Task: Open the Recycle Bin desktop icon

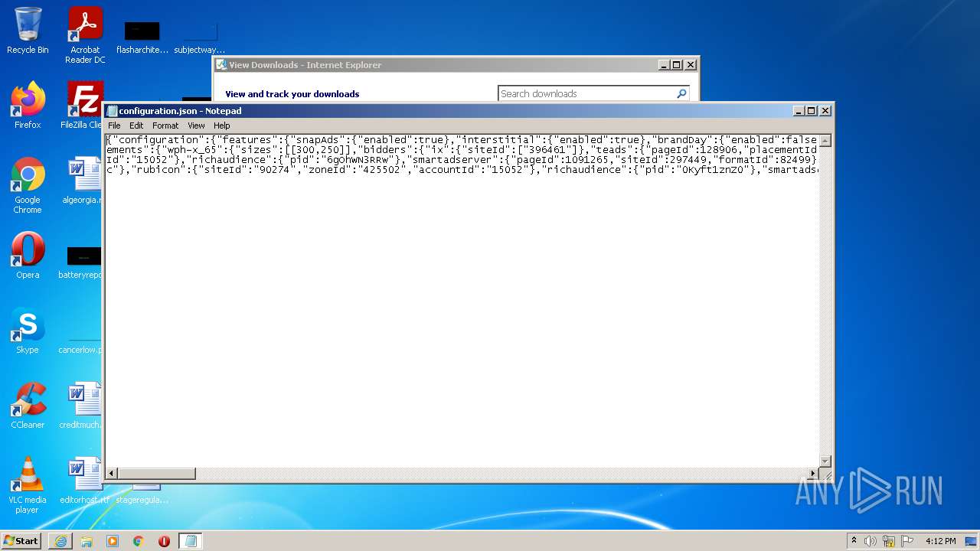Action: [x=28, y=31]
